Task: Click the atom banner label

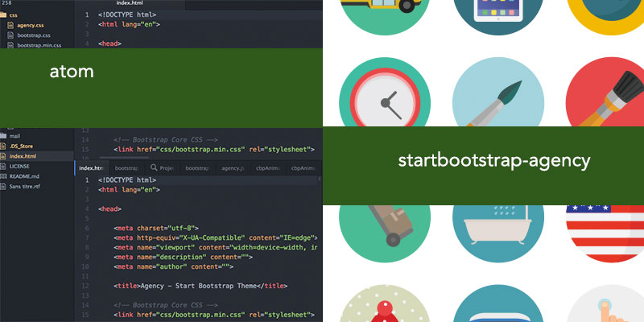Action: 72,72
